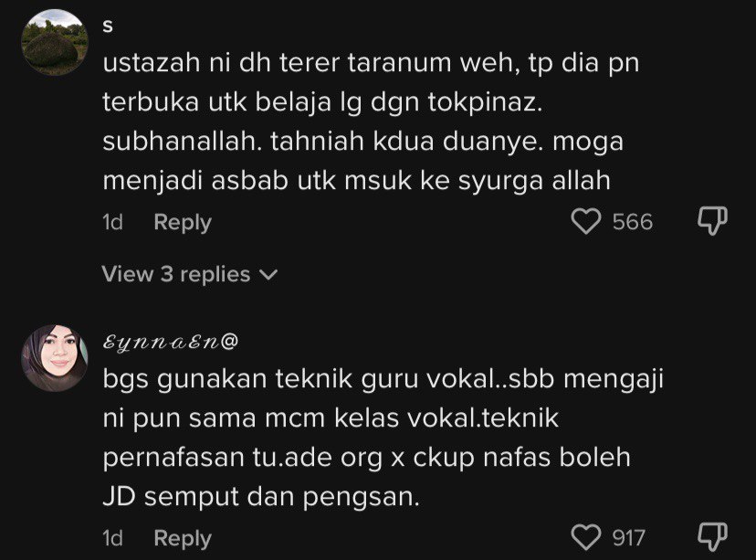The height and width of the screenshot is (560, 756).
Task: Like the comment by user s
Action: tap(586, 222)
